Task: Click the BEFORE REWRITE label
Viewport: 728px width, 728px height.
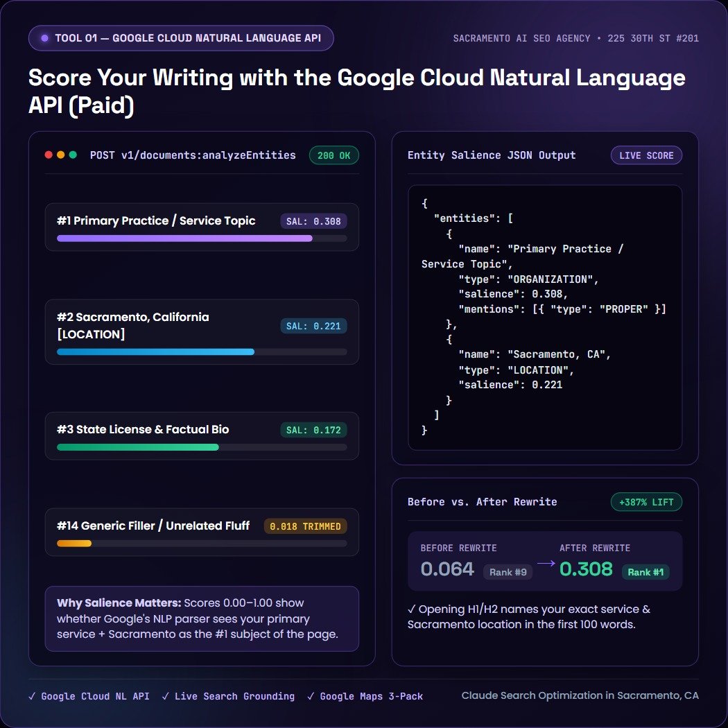Action: [x=459, y=548]
